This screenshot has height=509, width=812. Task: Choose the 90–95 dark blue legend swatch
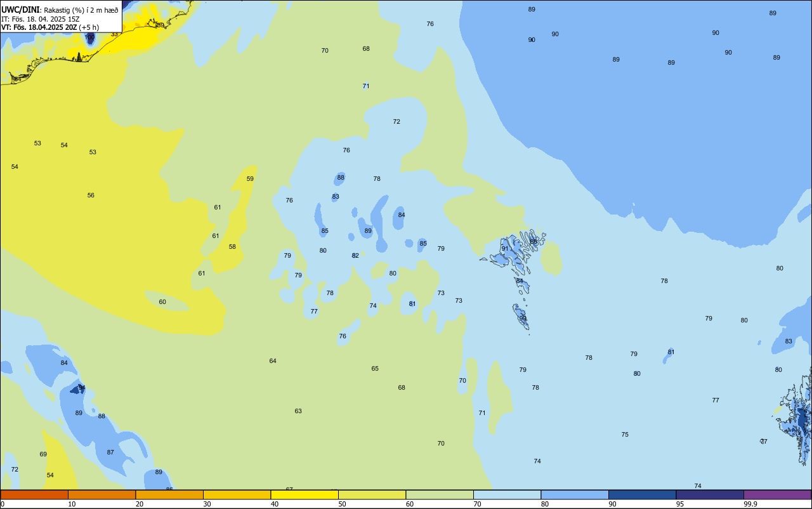pyautogui.click(x=643, y=494)
